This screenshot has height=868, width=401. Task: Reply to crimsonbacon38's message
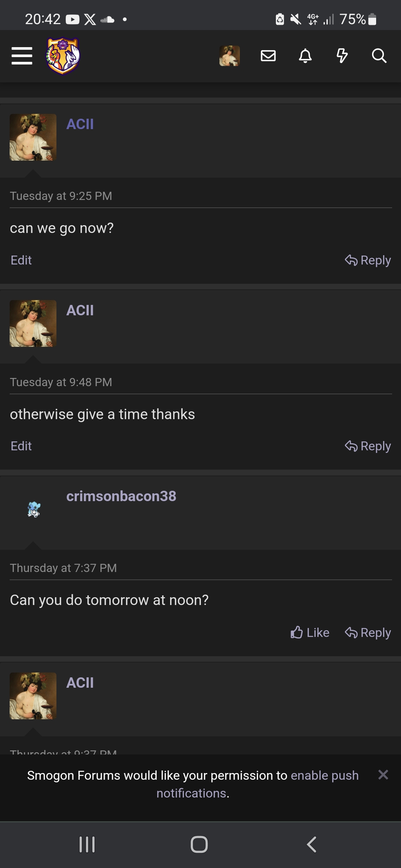click(368, 632)
